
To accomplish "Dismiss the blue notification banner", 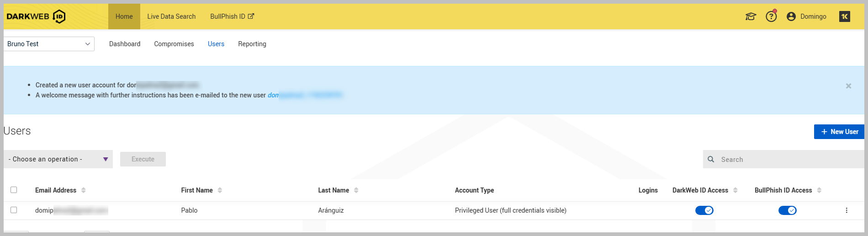I will coord(848,86).
